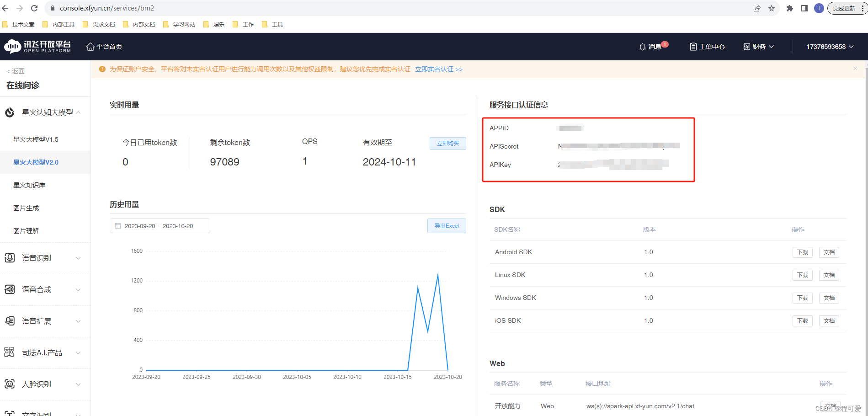Go to 平台首页 home link
The height and width of the screenshot is (416, 868).
coord(104,47)
